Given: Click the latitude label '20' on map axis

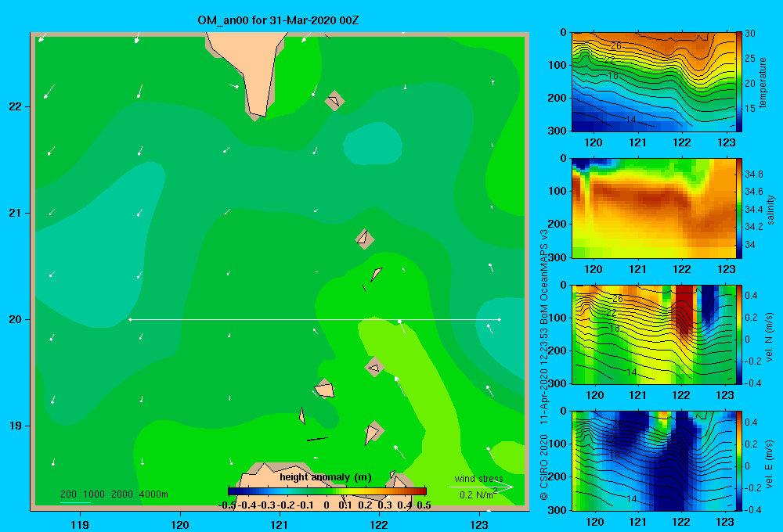Looking at the screenshot, I should click(16, 319).
